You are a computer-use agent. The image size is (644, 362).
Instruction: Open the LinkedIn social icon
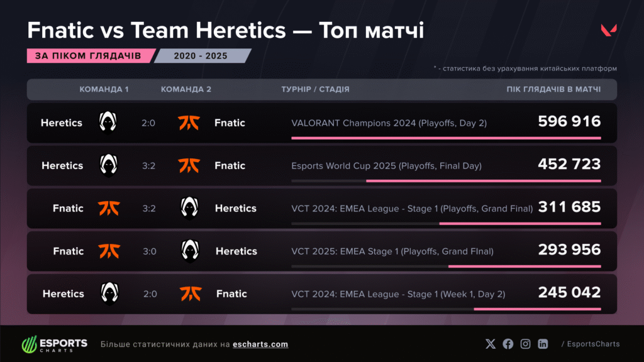click(543, 344)
